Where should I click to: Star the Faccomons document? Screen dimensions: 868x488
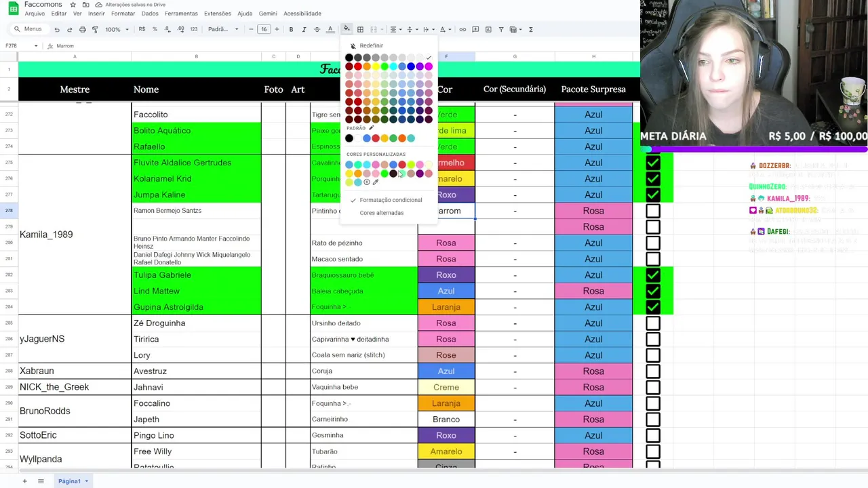[73, 5]
